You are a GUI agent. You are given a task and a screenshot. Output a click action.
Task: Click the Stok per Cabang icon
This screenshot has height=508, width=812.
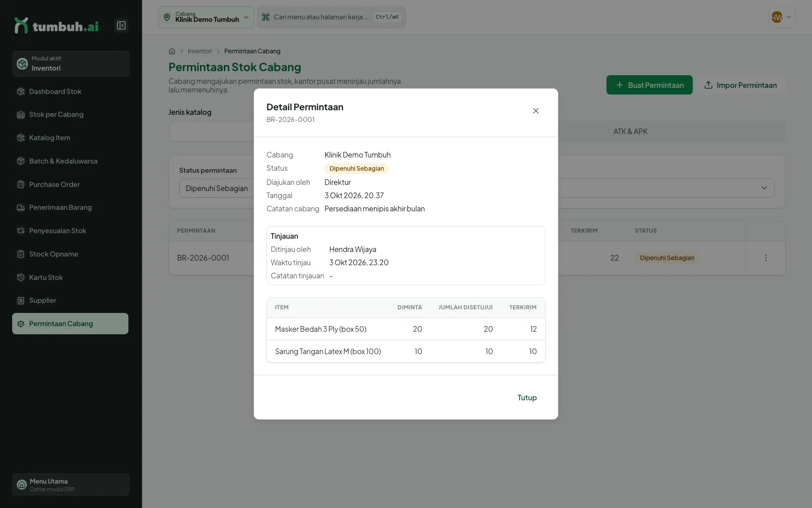click(x=21, y=115)
